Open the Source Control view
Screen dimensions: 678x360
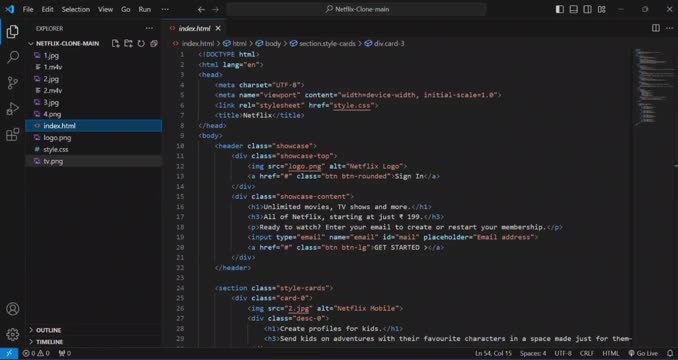click(13, 83)
